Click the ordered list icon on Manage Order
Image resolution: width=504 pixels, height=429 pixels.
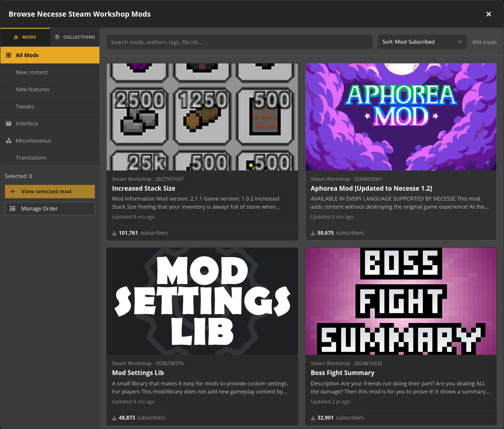pyautogui.click(x=13, y=208)
